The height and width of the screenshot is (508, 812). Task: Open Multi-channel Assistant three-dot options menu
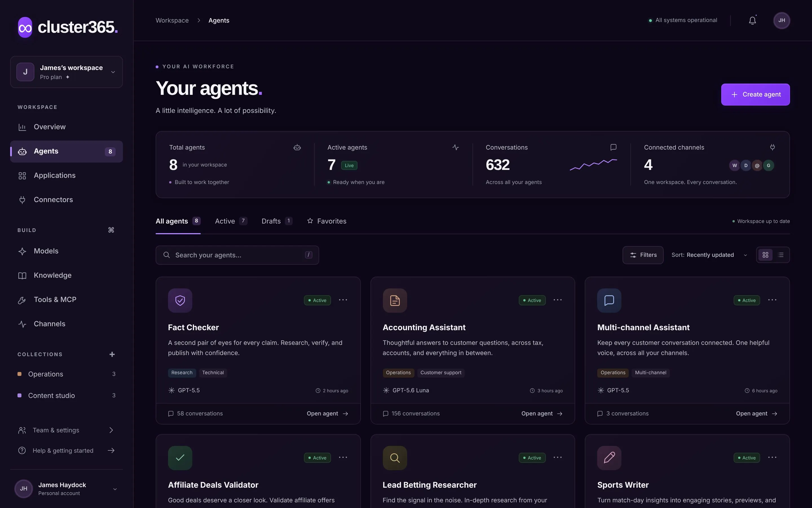point(772,300)
